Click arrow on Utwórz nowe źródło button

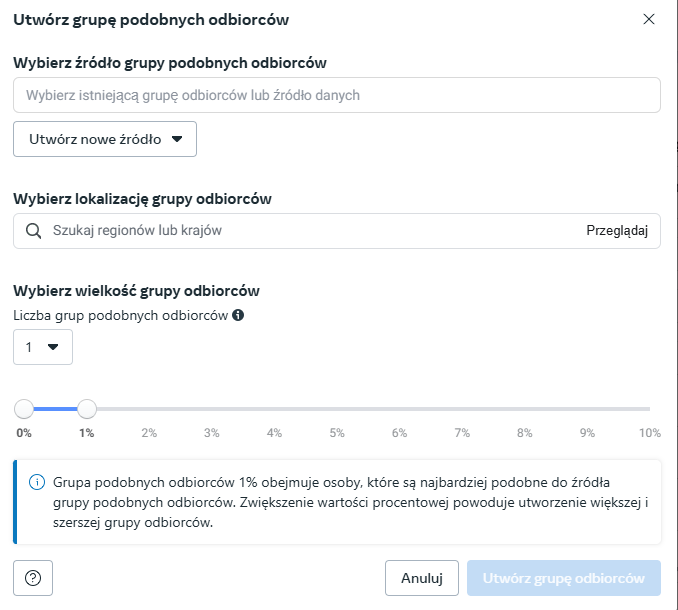pos(177,139)
